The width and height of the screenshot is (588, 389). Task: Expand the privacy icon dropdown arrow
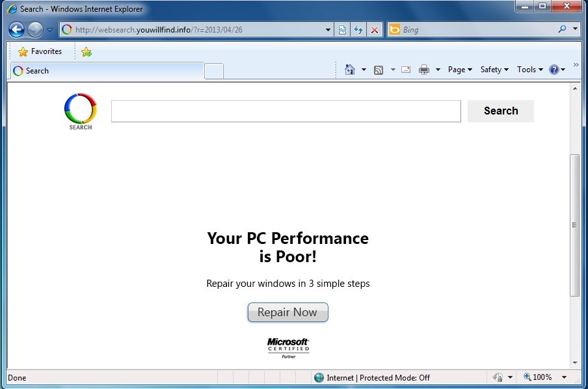[510, 377]
